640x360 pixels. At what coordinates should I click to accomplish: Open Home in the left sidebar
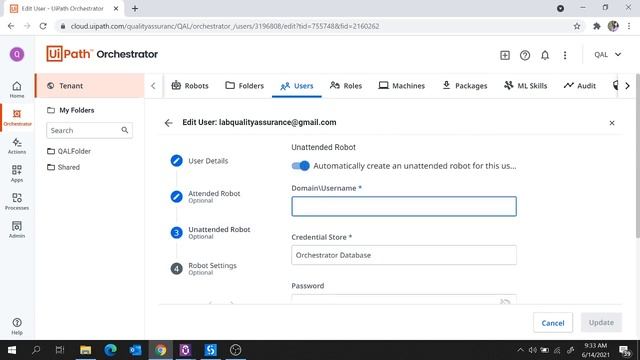17,89
